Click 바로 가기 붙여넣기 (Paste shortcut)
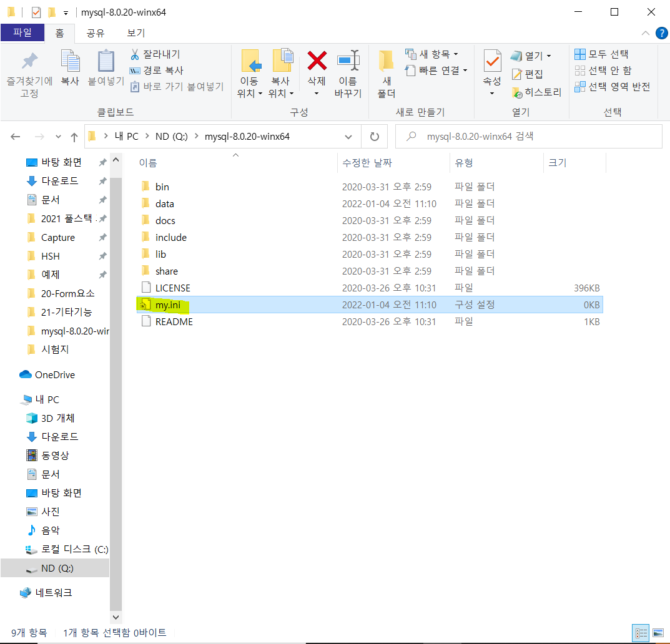The height and width of the screenshot is (644, 670). (x=177, y=87)
